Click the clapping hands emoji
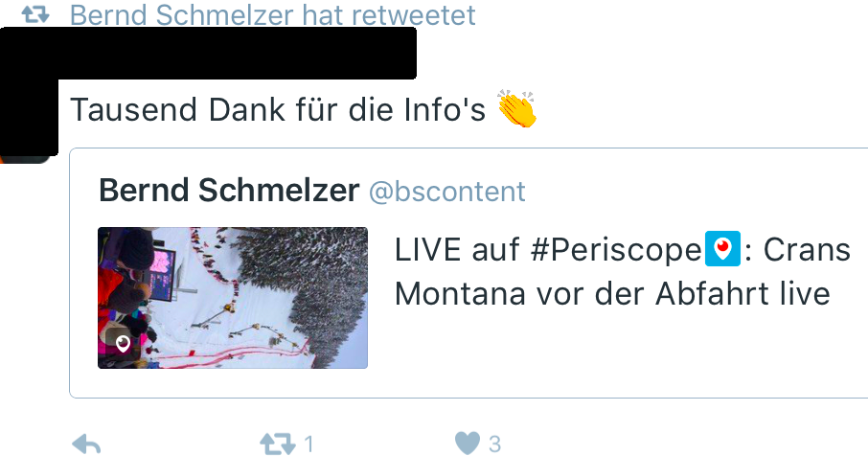The height and width of the screenshot is (456, 868). coord(517,108)
